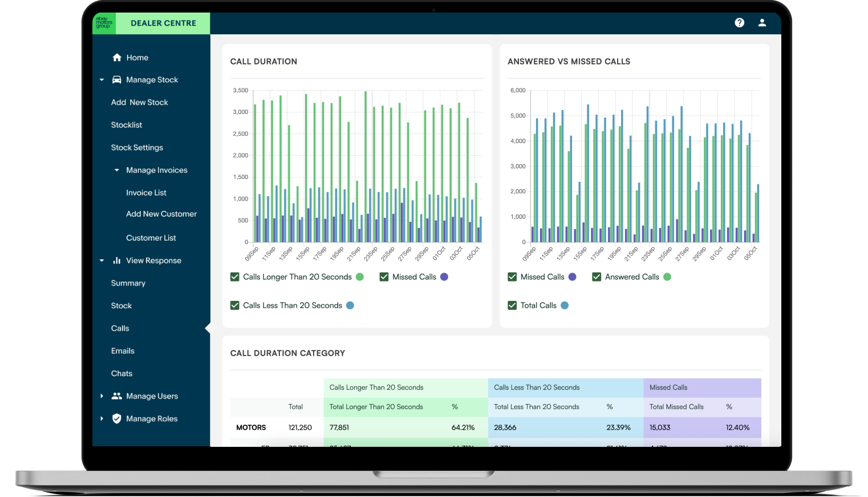The width and height of the screenshot is (868, 497).
Task: Open Add New Customer link
Action: (161, 214)
